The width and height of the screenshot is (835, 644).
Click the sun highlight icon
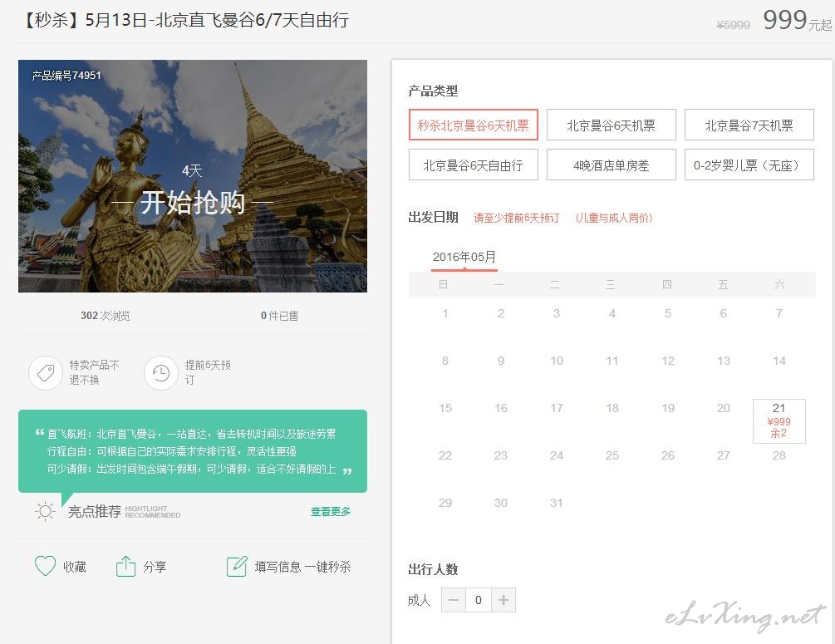pyautogui.click(x=45, y=511)
